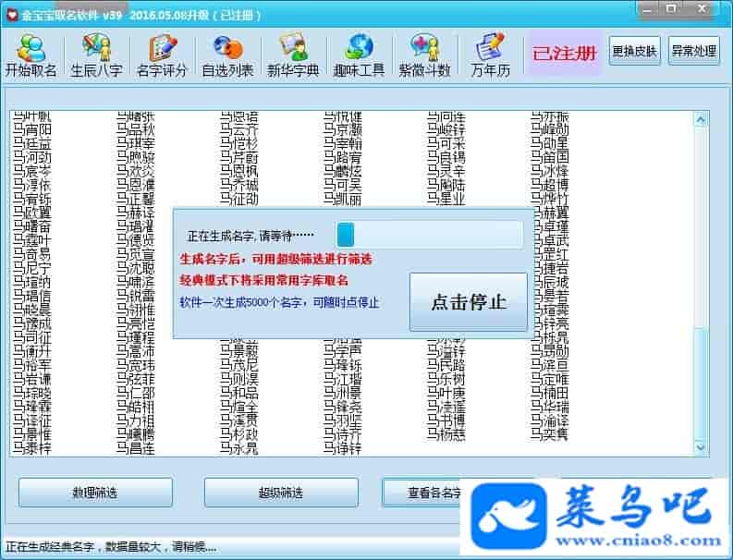Click the 查看各名字 button
The height and width of the screenshot is (560, 733).
[425, 493]
